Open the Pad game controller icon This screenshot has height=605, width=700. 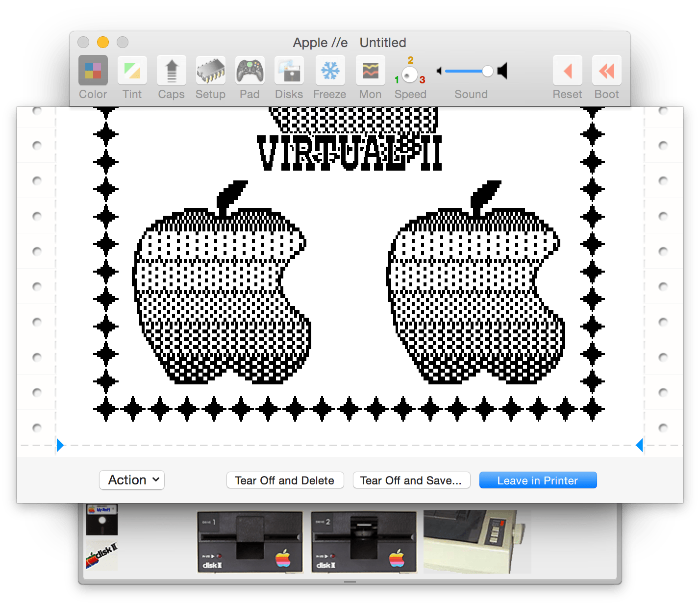coord(250,71)
